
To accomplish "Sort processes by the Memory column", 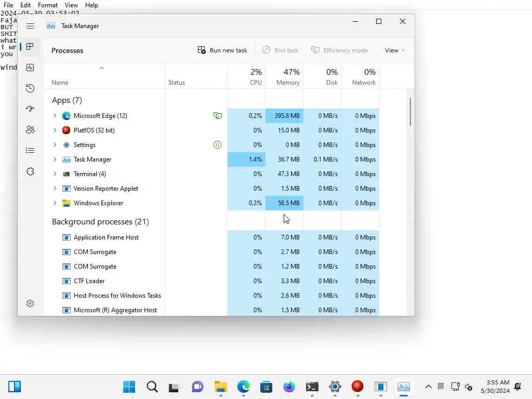I will 284,76.
